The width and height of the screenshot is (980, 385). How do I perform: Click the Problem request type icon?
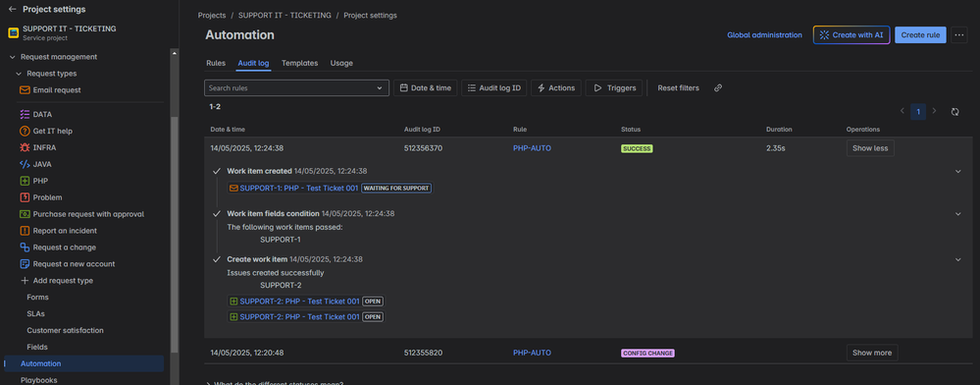coord(25,197)
